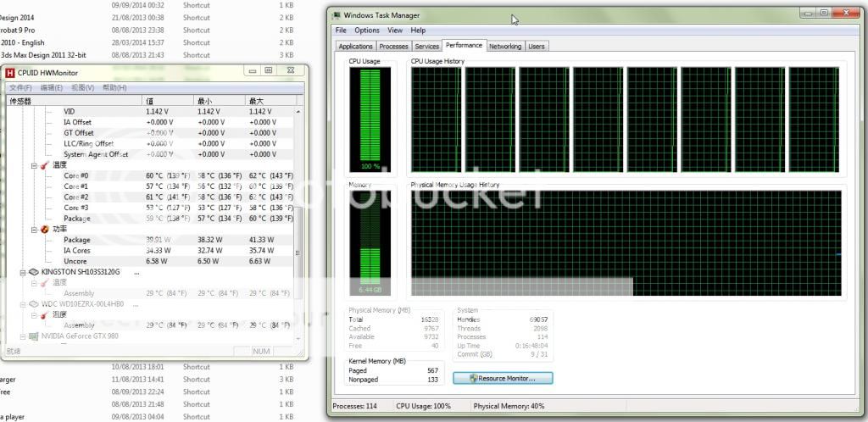868x422 pixels.
Task: Click the HWMonitor red H title icon
Action: pos(11,73)
